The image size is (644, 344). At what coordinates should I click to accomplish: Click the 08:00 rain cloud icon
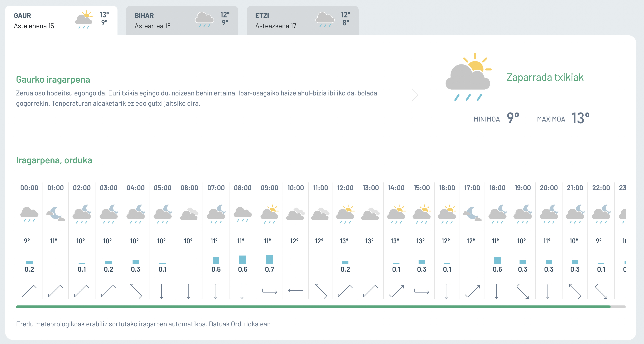pyautogui.click(x=243, y=214)
